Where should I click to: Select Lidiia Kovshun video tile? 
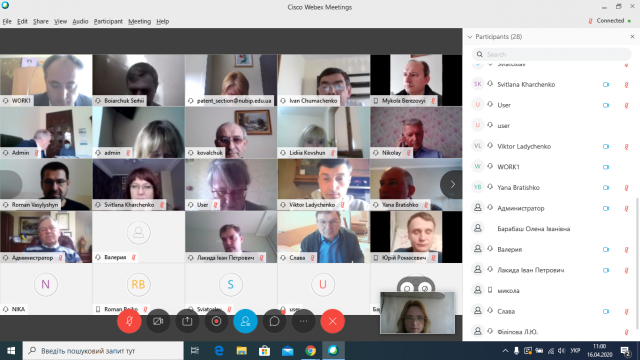coord(324,132)
